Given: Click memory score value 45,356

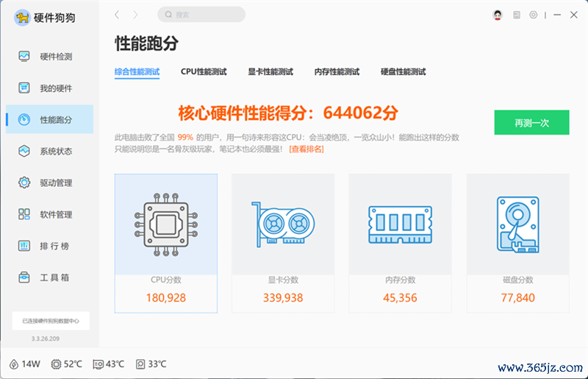Looking at the screenshot, I should click(x=400, y=298).
